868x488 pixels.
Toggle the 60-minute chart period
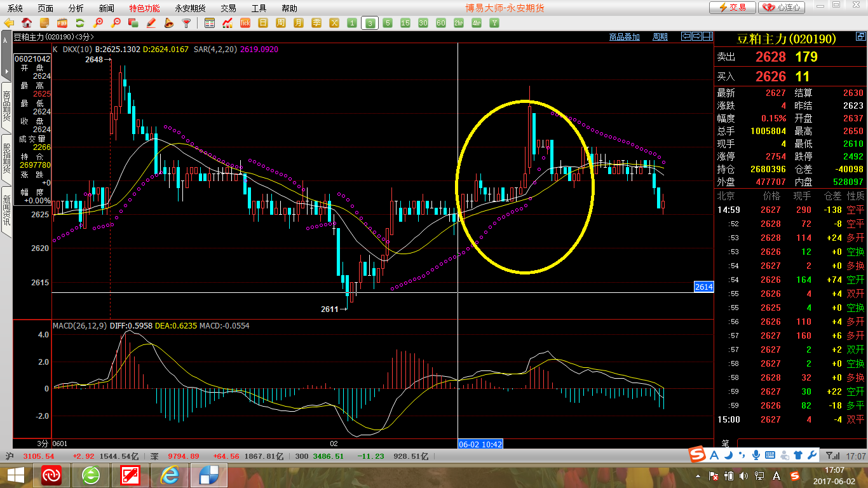(441, 23)
